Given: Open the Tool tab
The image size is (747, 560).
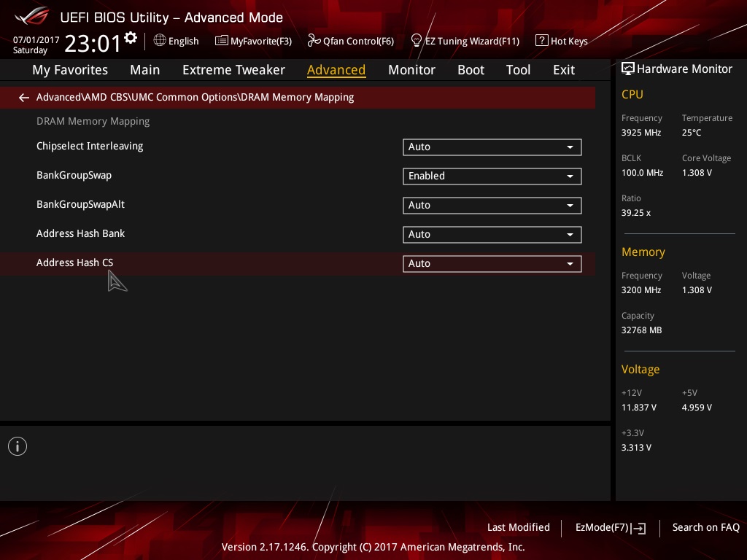Looking at the screenshot, I should pos(518,70).
